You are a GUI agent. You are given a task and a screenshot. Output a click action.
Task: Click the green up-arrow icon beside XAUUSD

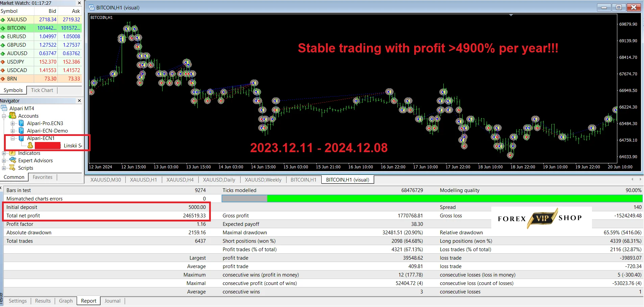[x=3, y=20]
